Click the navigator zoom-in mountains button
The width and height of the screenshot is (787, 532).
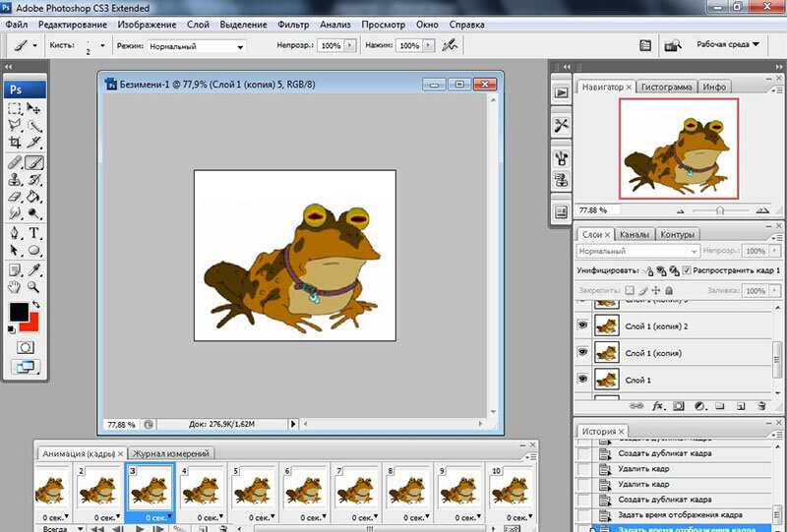tap(762, 210)
